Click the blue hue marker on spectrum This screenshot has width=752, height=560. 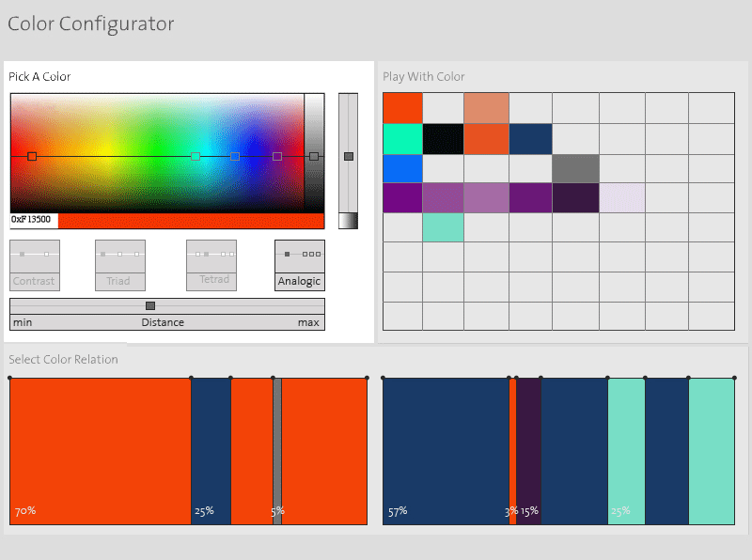[x=234, y=156]
